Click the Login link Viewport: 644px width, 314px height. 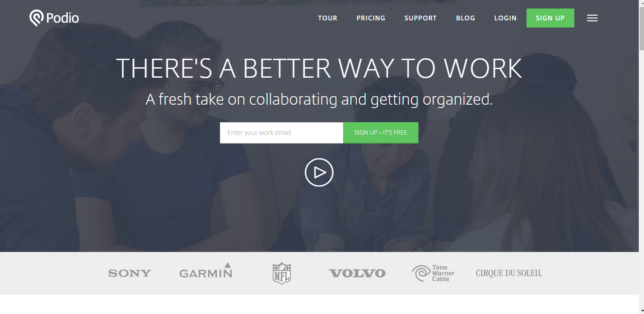pos(505,18)
